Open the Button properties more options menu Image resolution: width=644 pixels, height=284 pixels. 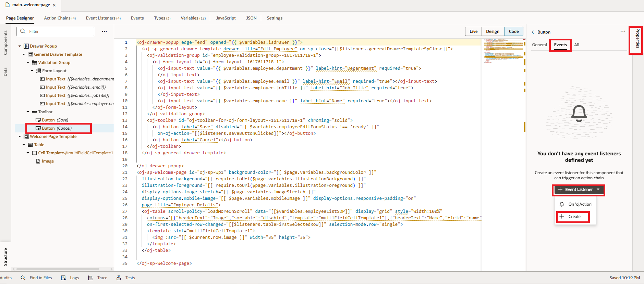pos(622,31)
